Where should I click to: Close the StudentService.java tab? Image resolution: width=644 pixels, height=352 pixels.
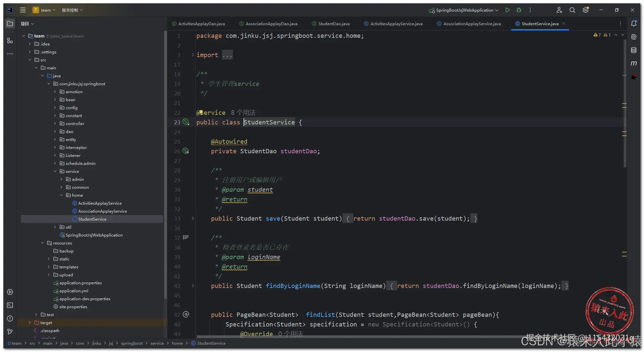564,24
